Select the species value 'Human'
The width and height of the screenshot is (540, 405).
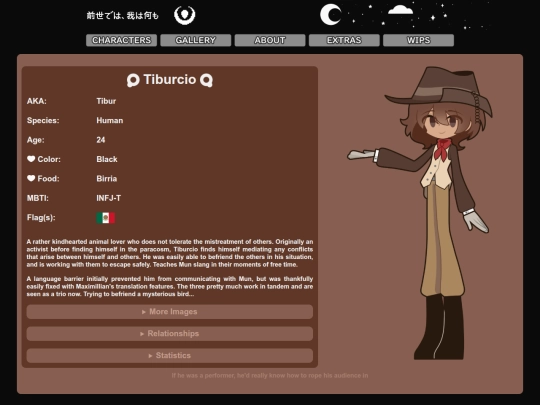point(110,120)
